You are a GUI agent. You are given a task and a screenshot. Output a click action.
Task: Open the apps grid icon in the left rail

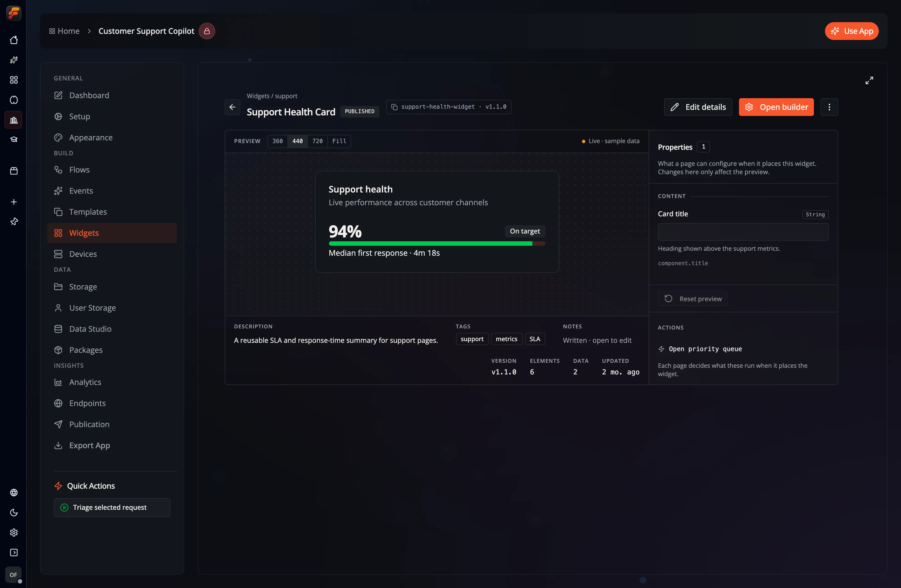click(14, 80)
